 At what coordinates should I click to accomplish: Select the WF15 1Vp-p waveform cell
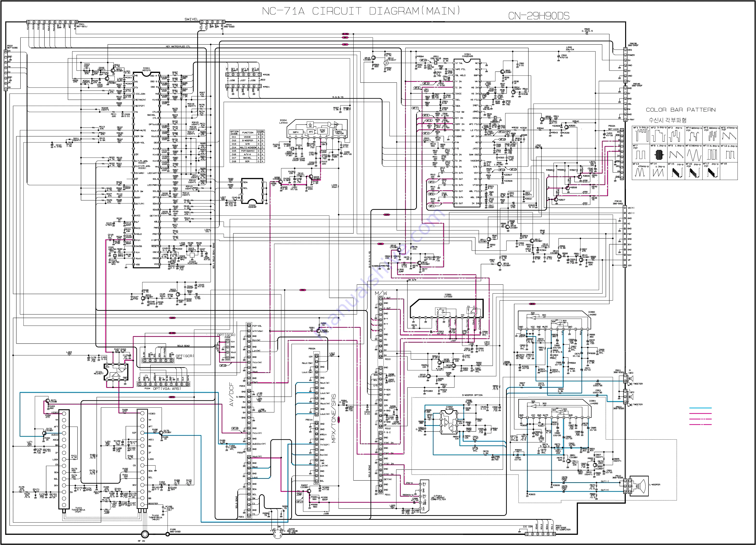point(676,171)
